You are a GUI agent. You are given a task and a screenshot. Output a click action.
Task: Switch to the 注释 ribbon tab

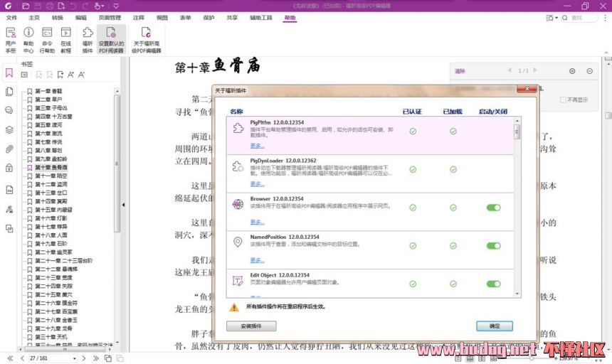pyautogui.click(x=138, y=18)
